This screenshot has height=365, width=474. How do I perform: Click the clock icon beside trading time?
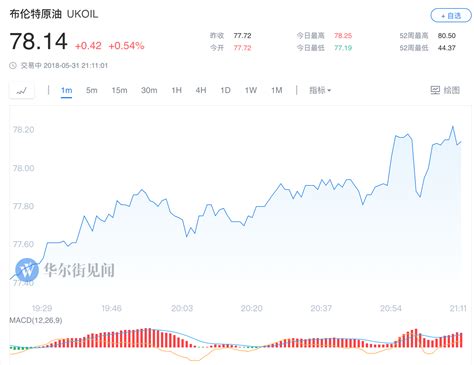click(13, 65)
